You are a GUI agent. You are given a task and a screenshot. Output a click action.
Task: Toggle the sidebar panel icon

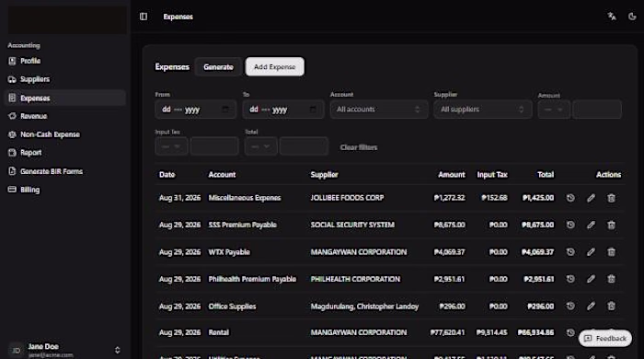pos(144,17)
